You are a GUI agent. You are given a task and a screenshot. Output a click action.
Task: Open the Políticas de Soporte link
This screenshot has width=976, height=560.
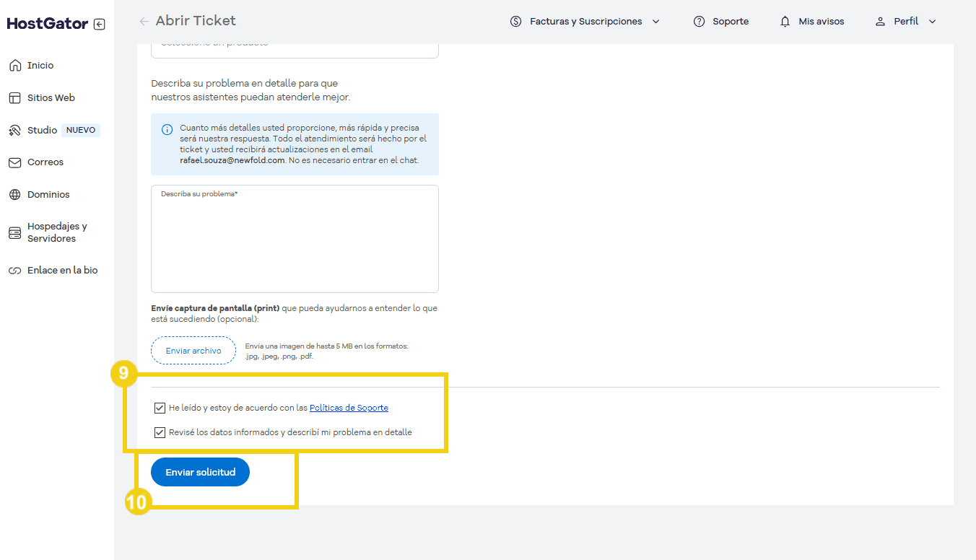(x=349, y=408)
